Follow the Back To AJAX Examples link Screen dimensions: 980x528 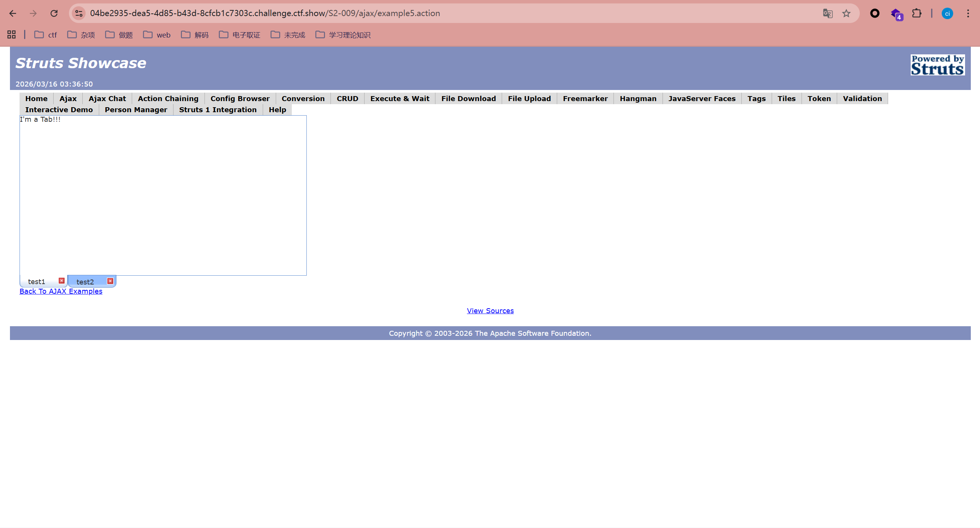[61, 291]
